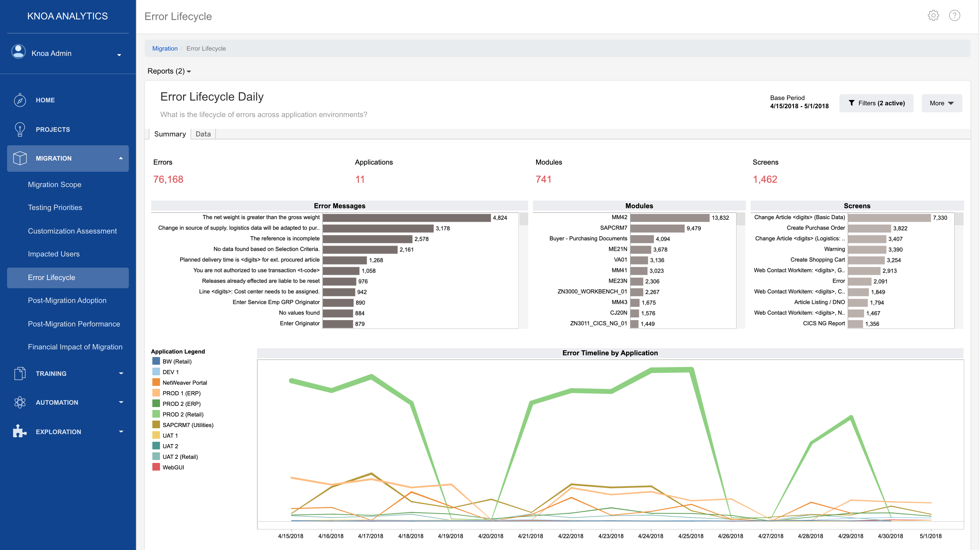Select the Create Purchase Order screen bar

[869, 228]
